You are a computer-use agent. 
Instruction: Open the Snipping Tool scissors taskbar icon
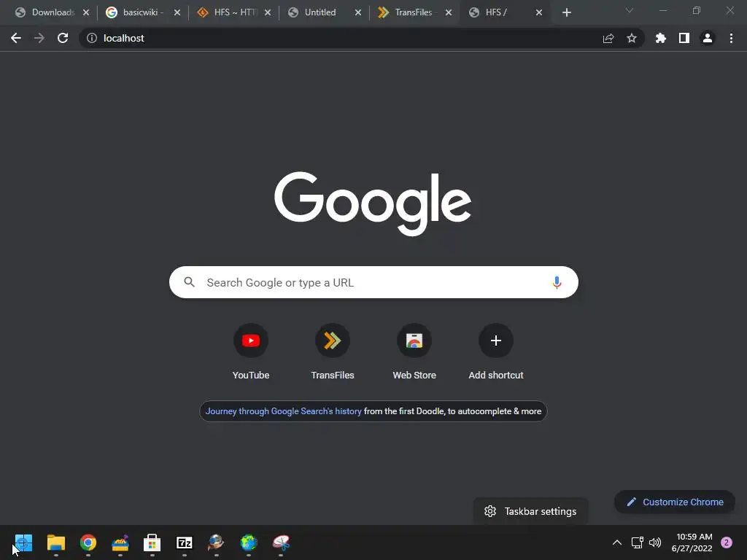tap(281, 542)
